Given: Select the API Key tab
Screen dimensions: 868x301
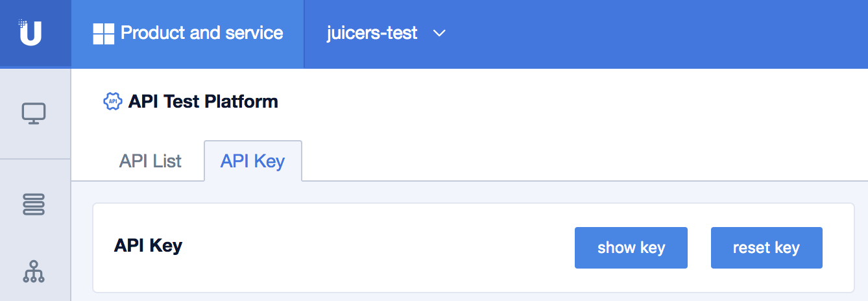Looking at the screenshot, I should [252, 161].
